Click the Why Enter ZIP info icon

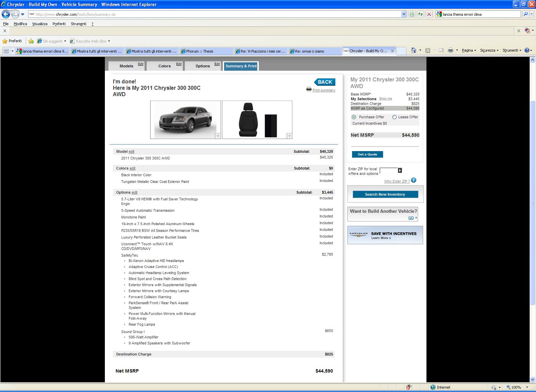414,180
